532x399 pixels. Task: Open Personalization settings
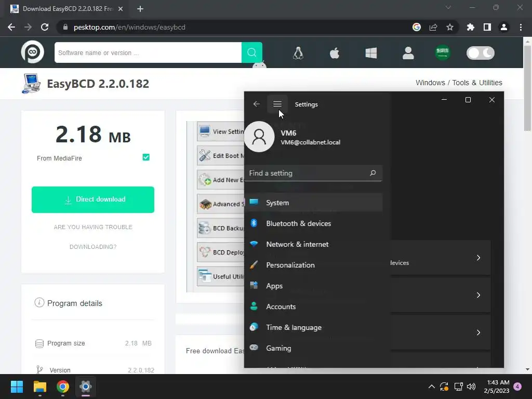point(314,265)
